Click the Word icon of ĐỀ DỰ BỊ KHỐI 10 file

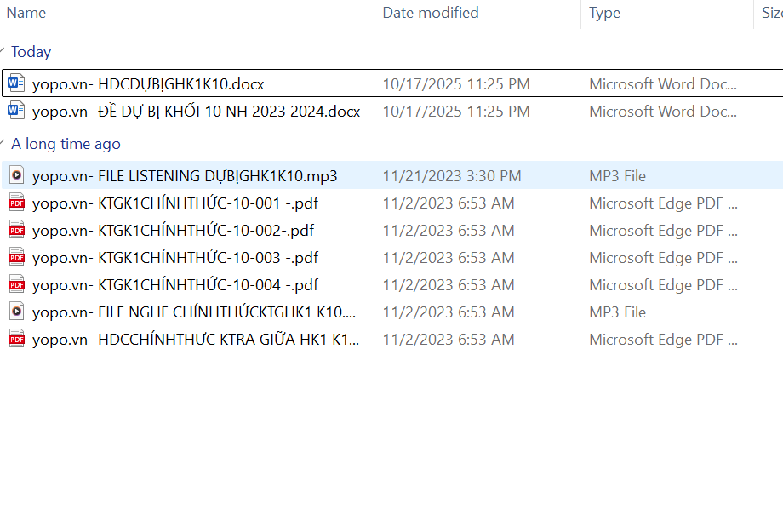(16, 111)
